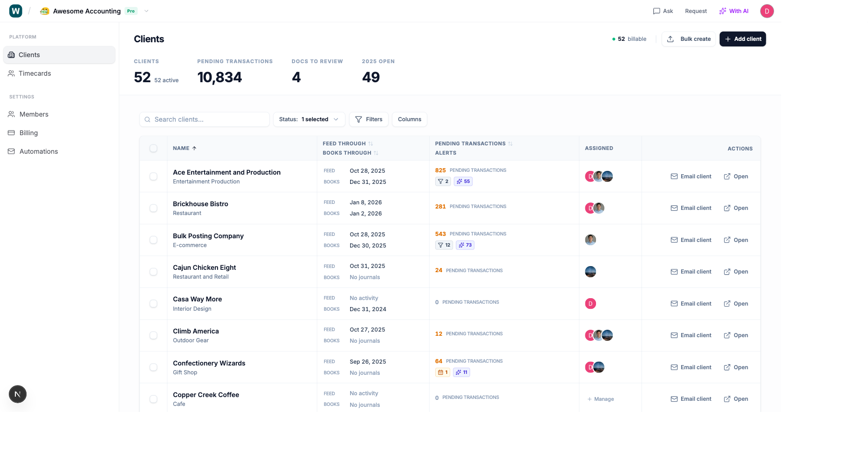This screenshot has height=457, width=868.
Task: Click the Add client button
Action: [742, 39]
